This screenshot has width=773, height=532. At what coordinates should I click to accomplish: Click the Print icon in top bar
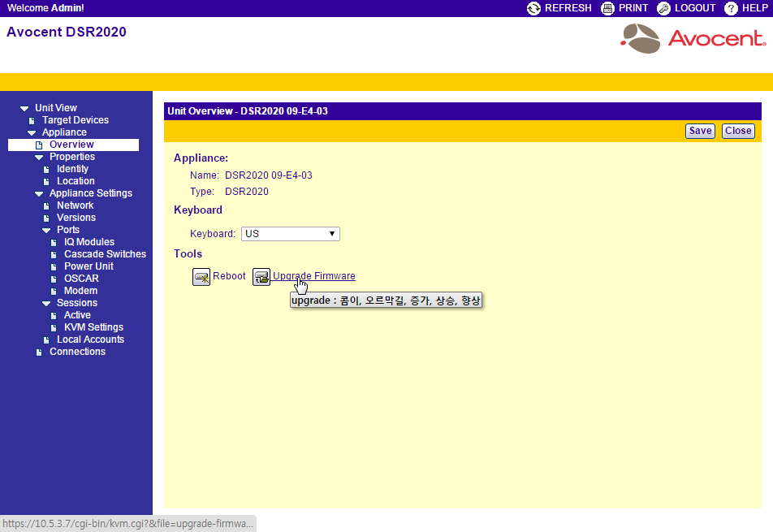coord(608,8)
